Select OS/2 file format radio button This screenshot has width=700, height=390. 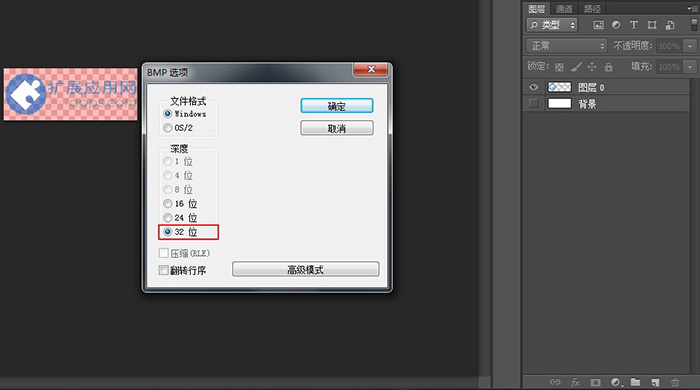tap(167, 128)
